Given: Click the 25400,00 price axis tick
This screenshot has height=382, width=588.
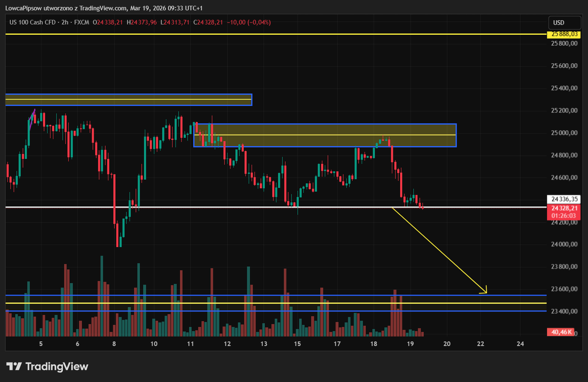Looking at the screenshot, I should pos(564,88).
